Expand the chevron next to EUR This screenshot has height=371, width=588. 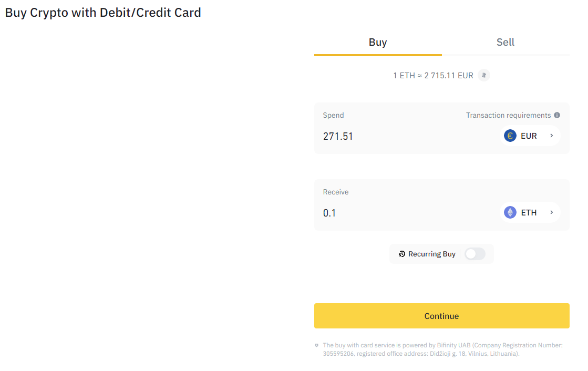click(552, 136)
